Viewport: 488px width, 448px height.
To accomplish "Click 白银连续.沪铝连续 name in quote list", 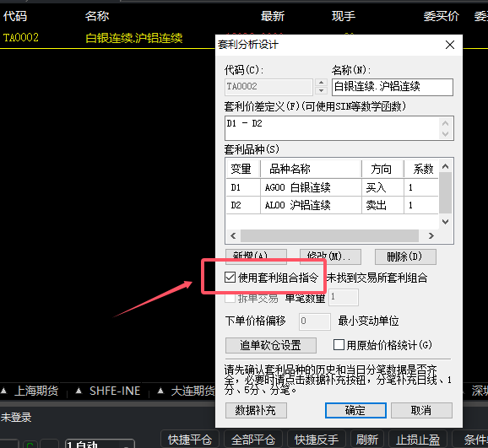I will point(134,38).
